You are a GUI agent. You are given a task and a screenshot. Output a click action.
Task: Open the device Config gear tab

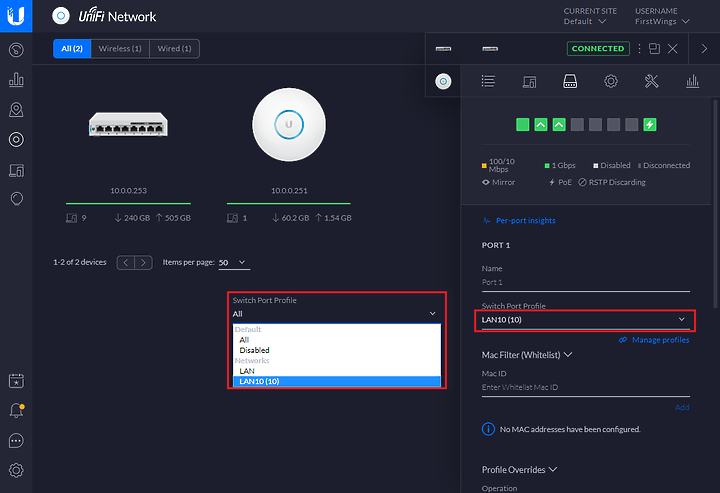(x=611, y=81)
